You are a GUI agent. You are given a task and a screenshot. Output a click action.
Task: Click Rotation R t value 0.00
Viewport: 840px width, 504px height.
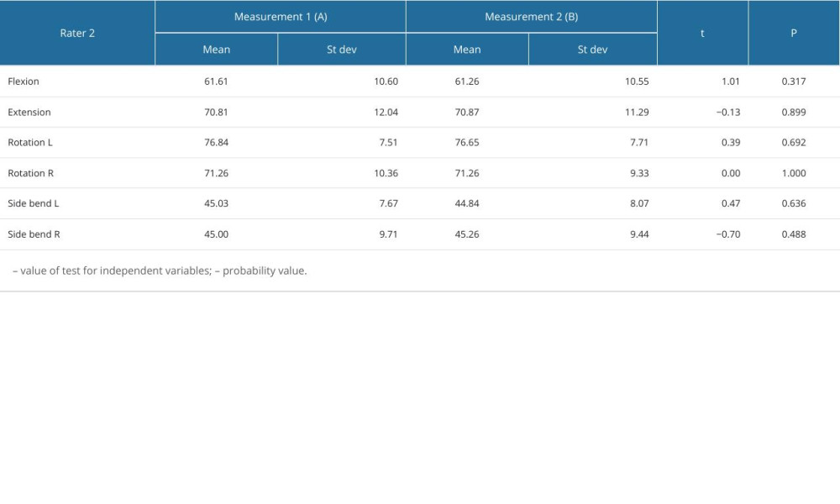click(x=731, y=173)
